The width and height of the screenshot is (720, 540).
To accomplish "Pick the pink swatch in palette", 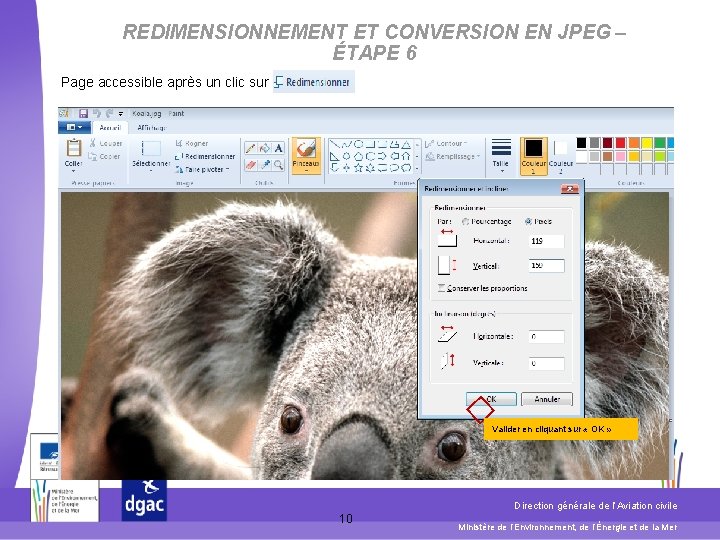I will click(621, 156).
